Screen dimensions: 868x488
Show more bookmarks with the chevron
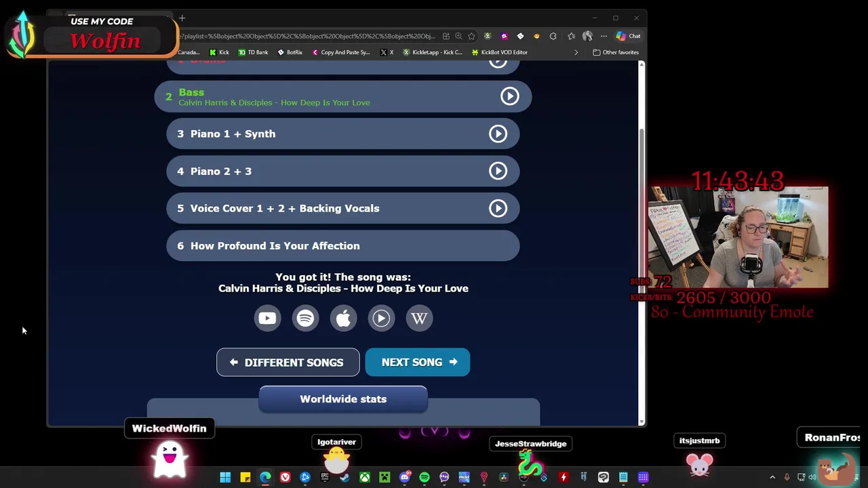(576, 52)
